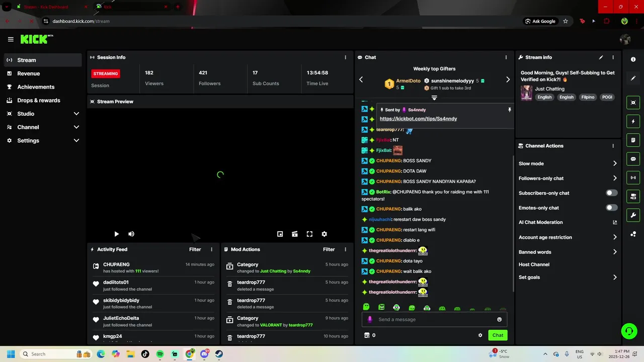The image size is (644, 362).
Task: Open Activity Feed three-dot menu
Action: (x=211, y=249)
